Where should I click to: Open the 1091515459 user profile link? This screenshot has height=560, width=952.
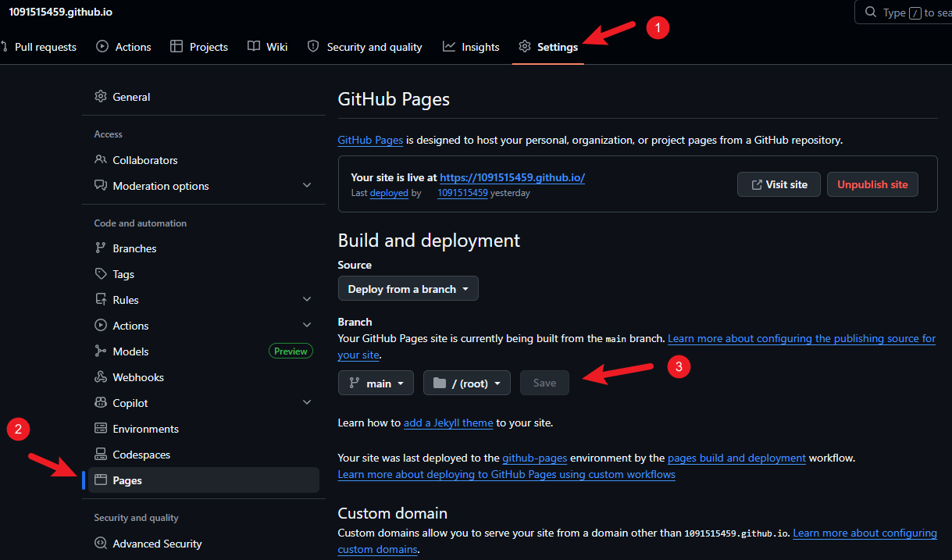click(462, 193)
